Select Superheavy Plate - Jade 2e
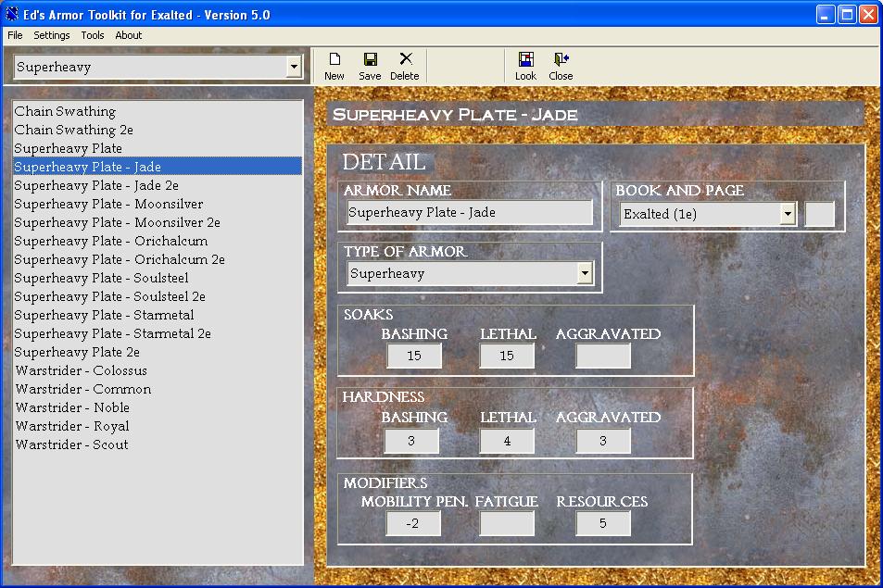Viewport: 883px width, 588px height. pyautogui.click(x=158, y=185)
